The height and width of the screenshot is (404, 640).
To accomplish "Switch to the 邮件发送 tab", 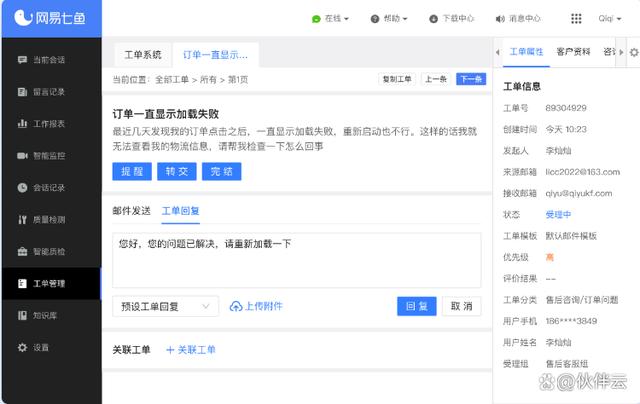I will coord(132,211).
